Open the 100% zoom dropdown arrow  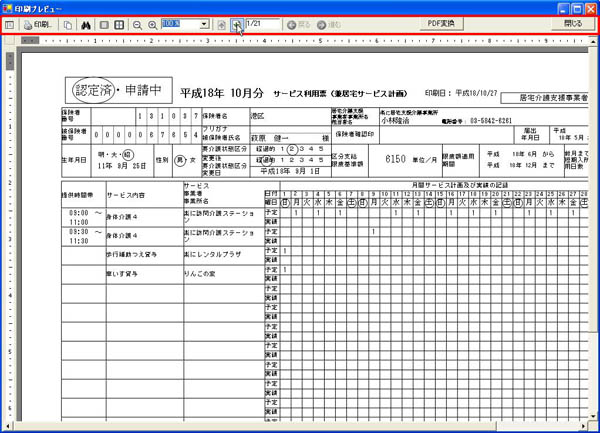[204, 24]
